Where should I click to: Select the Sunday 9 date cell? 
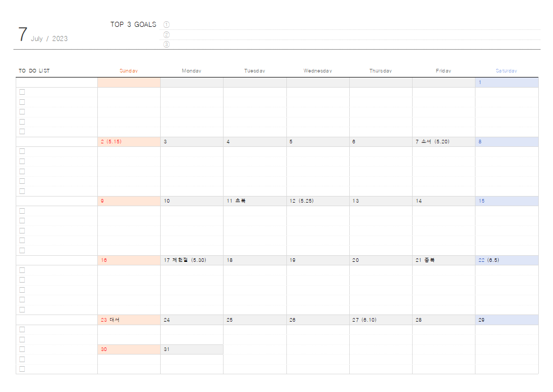[129, 201]
